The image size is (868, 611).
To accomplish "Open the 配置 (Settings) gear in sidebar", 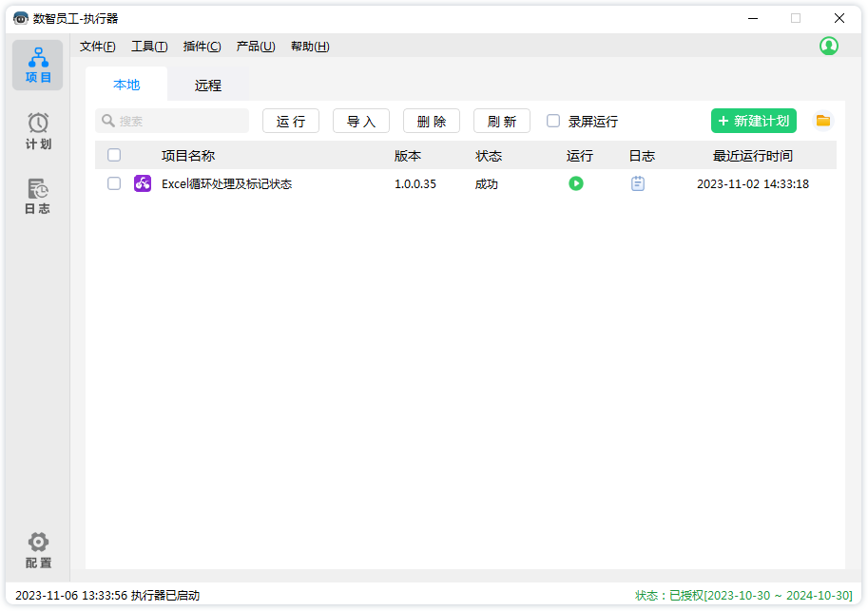I will 38,550.
